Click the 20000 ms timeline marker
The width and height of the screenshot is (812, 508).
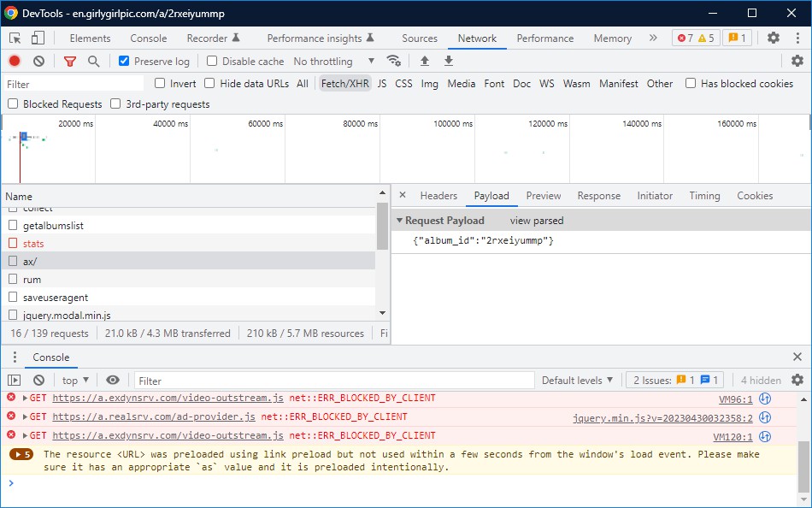tap(75, 123)
